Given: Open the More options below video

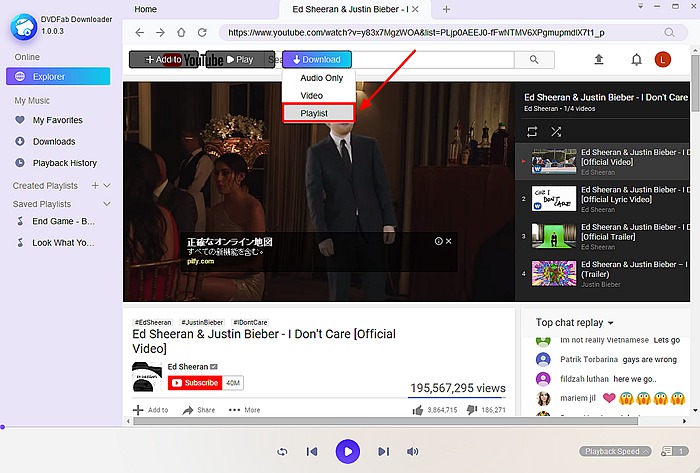Looking at the screenshot, I should point(244,410).
